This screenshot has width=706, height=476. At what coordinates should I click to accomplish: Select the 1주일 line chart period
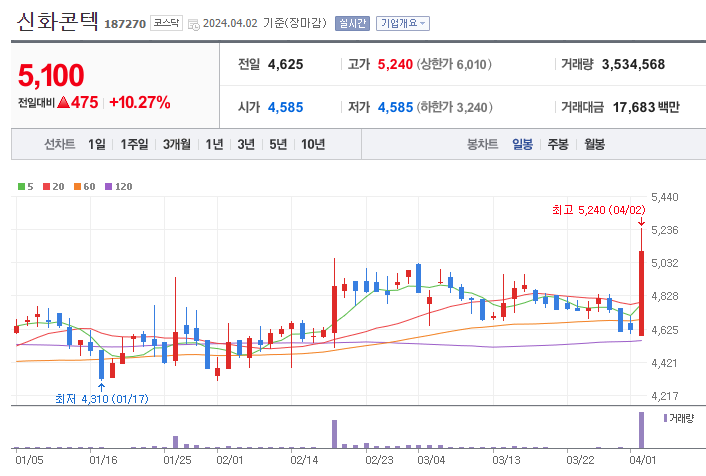134,145
